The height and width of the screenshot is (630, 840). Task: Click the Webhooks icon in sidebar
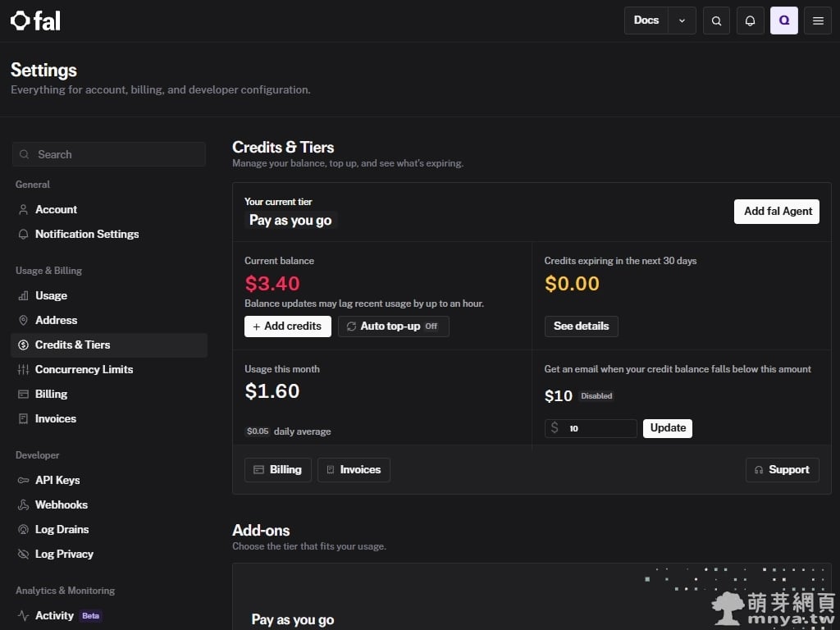click(x=23, y=505)
